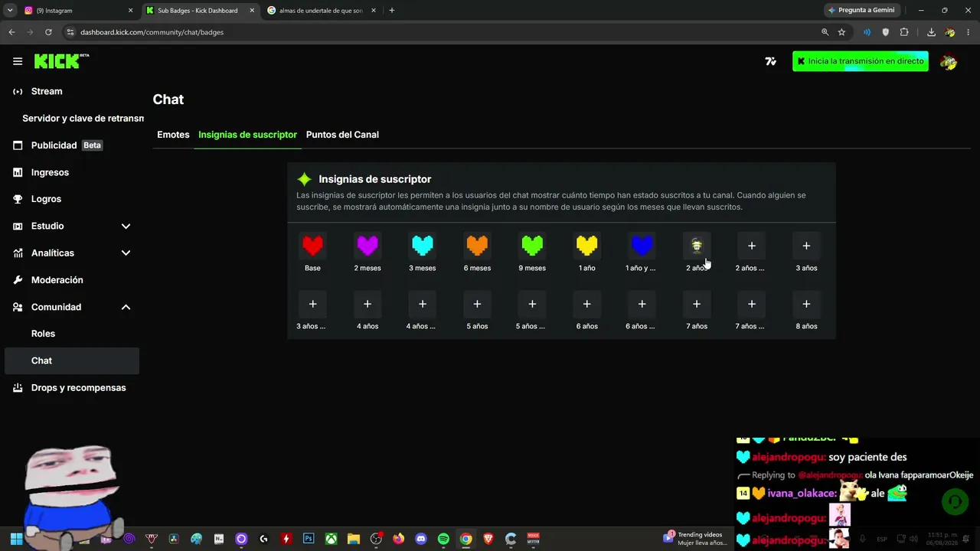Bookmark this page with the star icon
Screen dimensions: 980x551
(841, 32)
